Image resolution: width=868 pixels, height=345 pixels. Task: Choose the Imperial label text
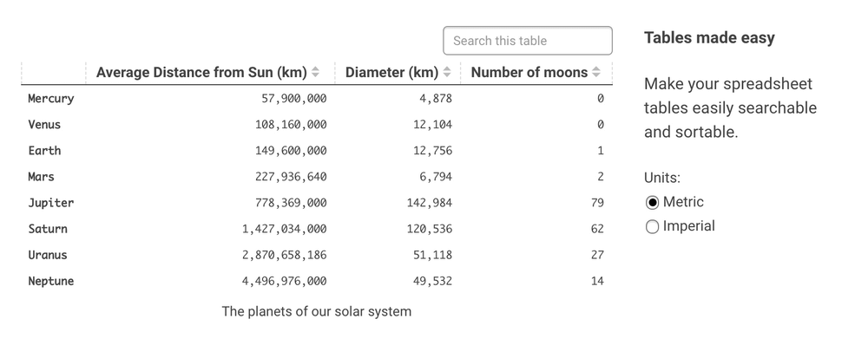tap(688, 225)
